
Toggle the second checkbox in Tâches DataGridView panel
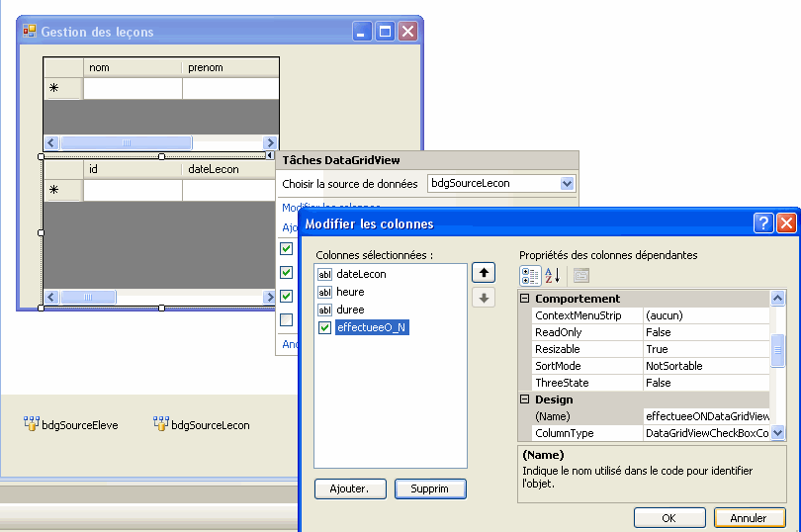286,272
